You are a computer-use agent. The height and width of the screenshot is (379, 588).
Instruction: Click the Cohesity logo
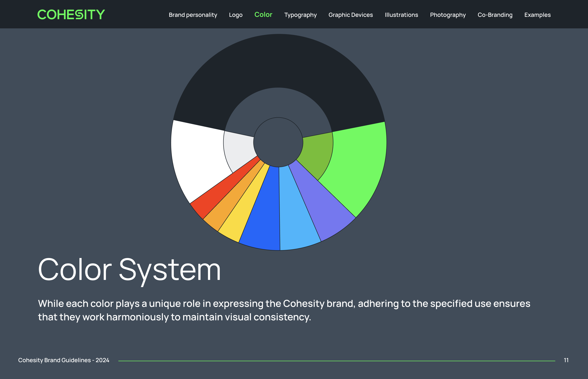71,14
